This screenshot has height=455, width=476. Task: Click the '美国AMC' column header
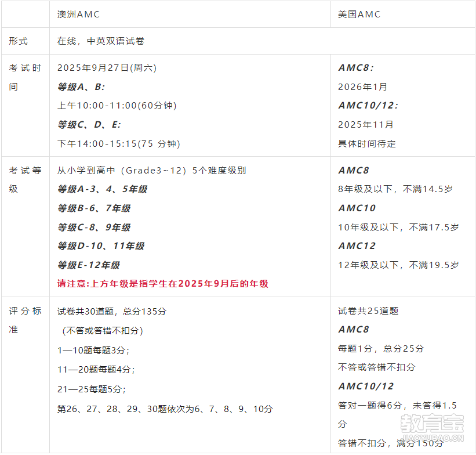[x=359, y=15]
